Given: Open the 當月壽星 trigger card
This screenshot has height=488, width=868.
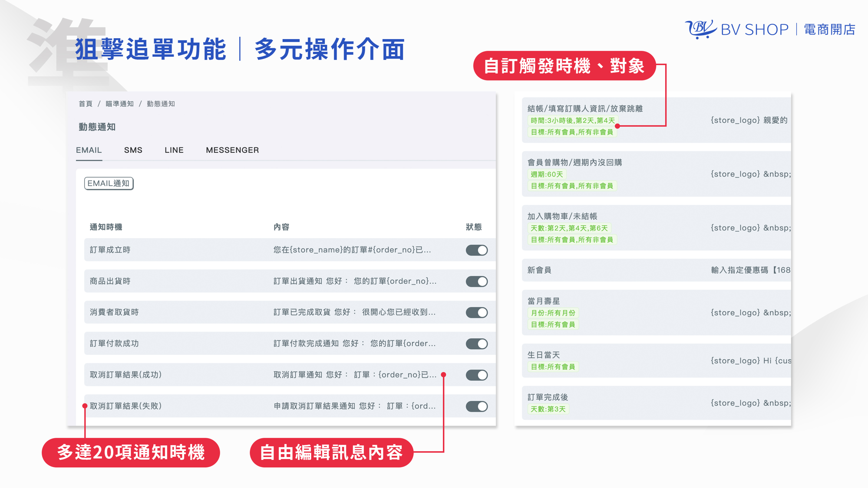Looking at the screenshot, I should 657,312.
